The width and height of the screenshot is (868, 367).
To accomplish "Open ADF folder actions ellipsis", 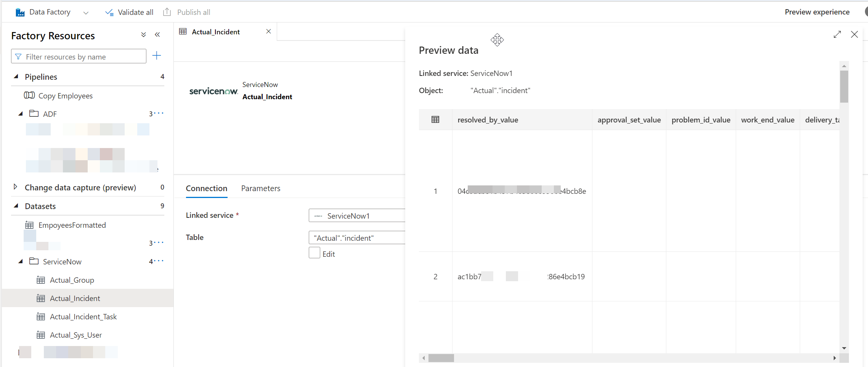I will (159, 113).
